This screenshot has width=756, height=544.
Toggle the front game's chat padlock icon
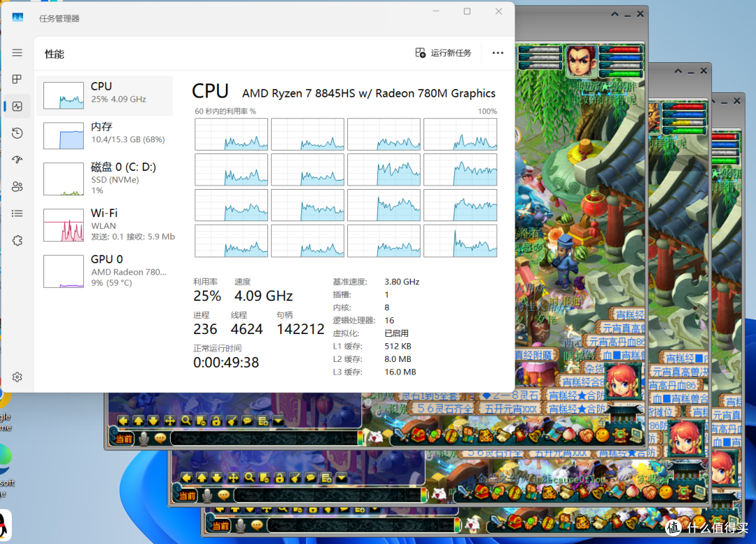click(x=216, y=421)
